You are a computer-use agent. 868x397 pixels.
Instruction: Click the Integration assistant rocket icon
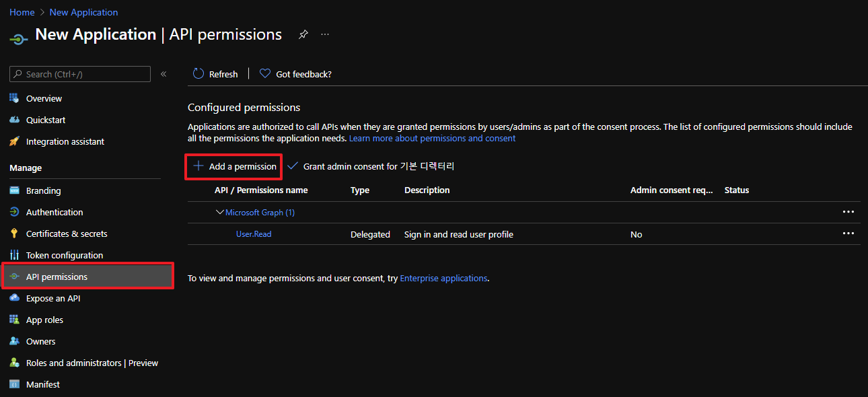[x=14, y=141]
